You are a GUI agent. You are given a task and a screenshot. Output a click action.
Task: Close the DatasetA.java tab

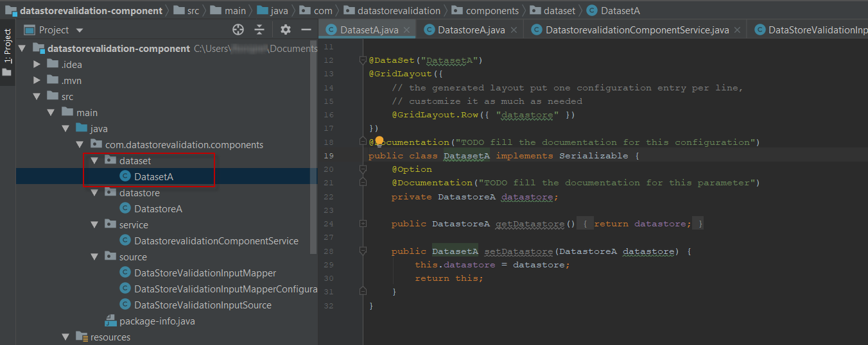coord(406,30)
